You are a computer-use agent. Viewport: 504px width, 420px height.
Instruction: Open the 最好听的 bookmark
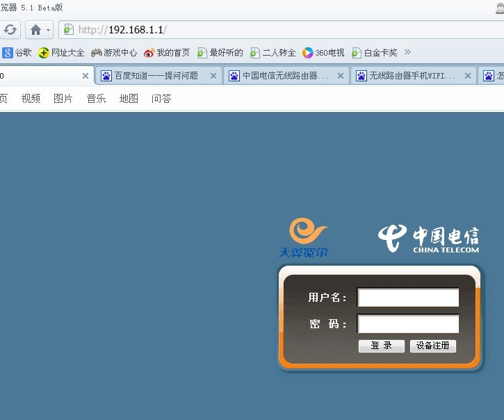tap(220, 52)
